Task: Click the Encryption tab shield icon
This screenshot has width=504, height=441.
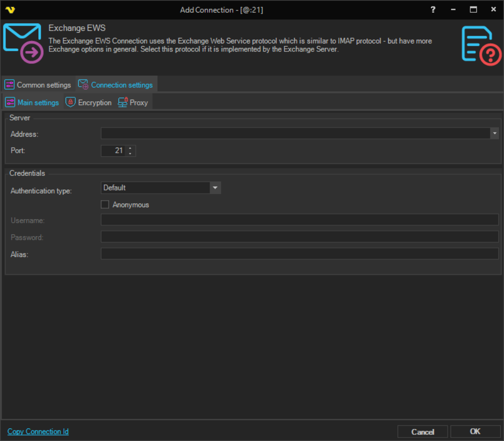Action: point(71,102)
